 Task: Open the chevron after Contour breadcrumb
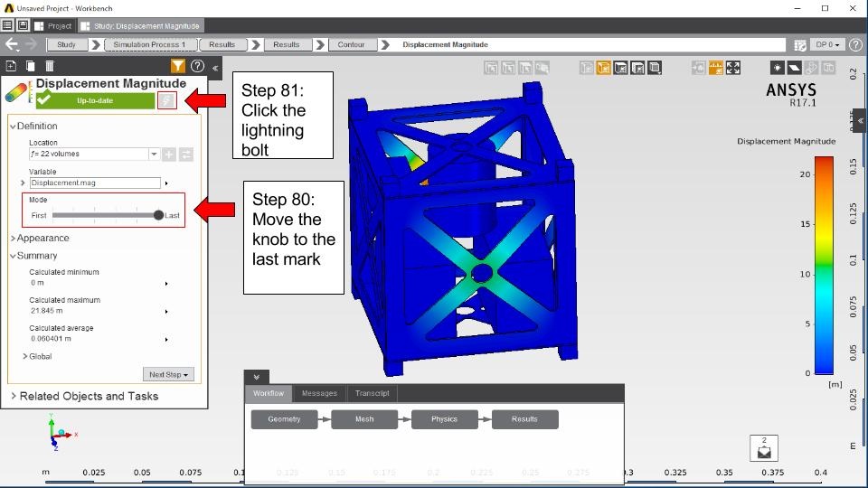(385, 44)
